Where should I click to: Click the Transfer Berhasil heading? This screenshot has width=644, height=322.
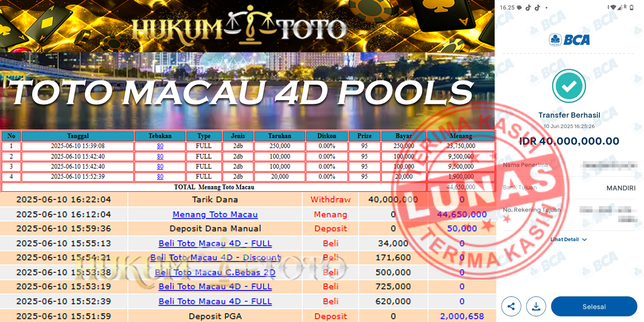569,115
